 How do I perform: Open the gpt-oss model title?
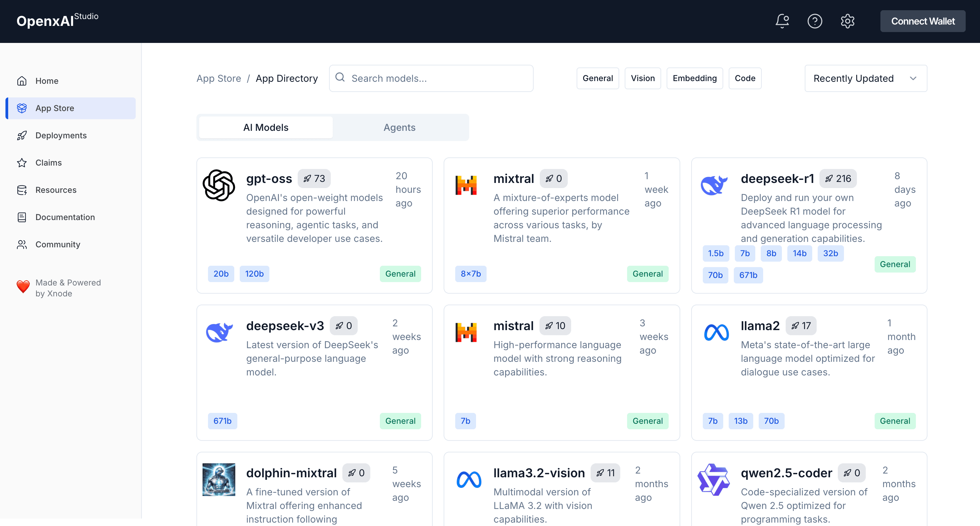(x=269, y=179)
